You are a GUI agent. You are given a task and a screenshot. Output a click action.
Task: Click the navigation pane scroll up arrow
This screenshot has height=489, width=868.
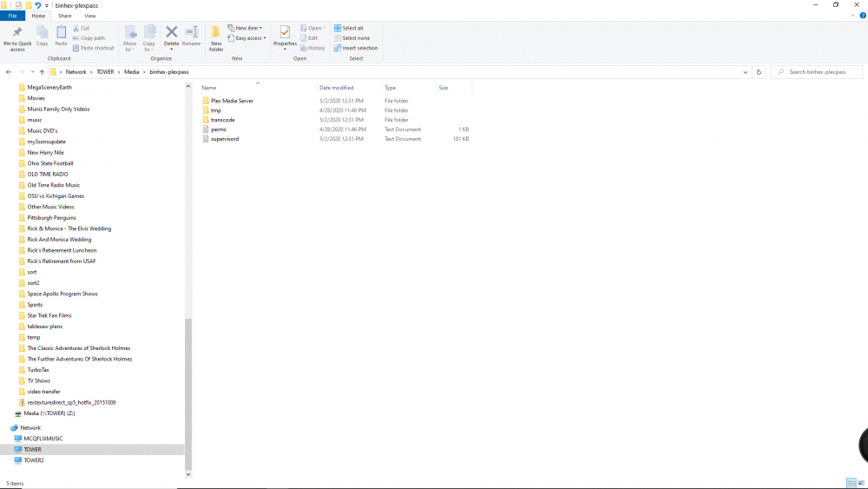pyautogui.click(x=188, y=86)
